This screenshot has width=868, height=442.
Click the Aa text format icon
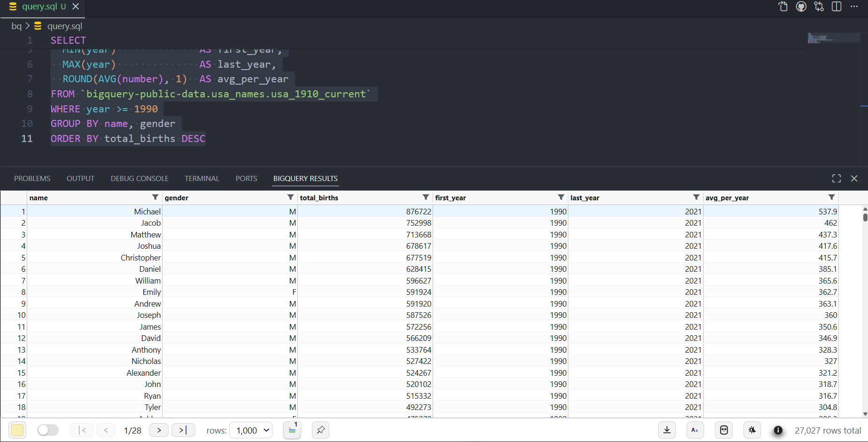tap(695, 430)
